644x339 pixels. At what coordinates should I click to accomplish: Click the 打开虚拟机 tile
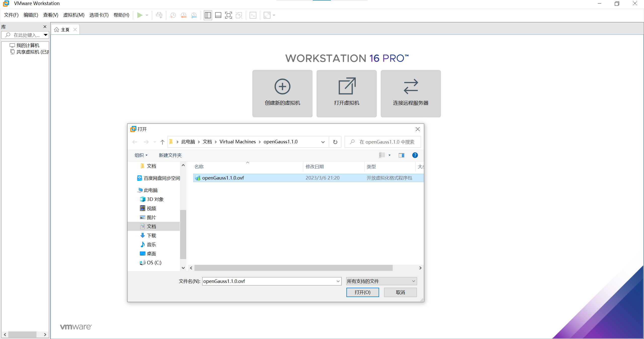pos(346,94)
